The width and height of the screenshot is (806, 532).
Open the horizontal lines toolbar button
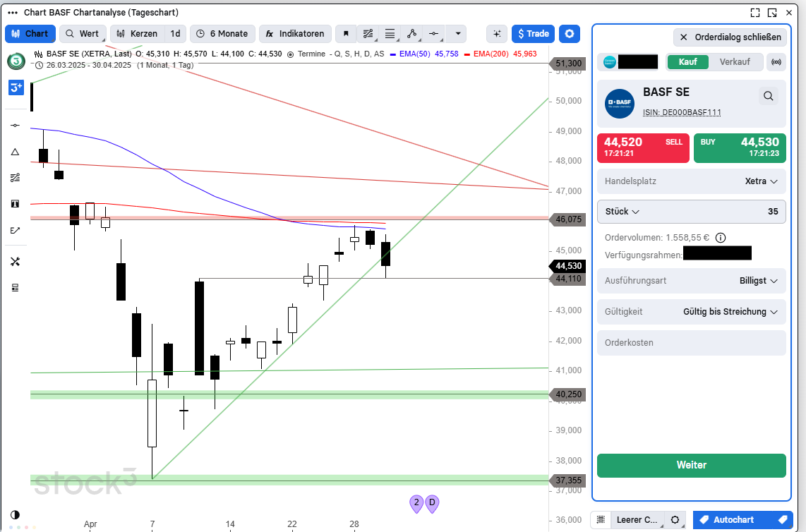coord(390,34)
